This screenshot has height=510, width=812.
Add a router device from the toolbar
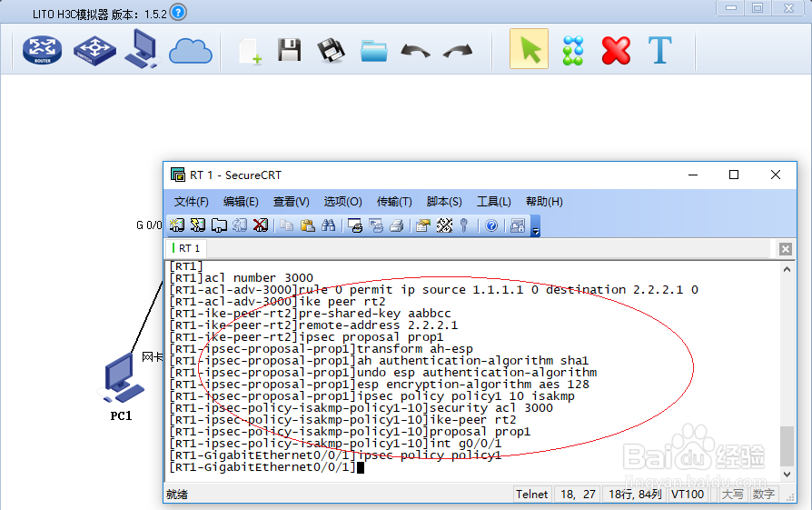point(42,50)
